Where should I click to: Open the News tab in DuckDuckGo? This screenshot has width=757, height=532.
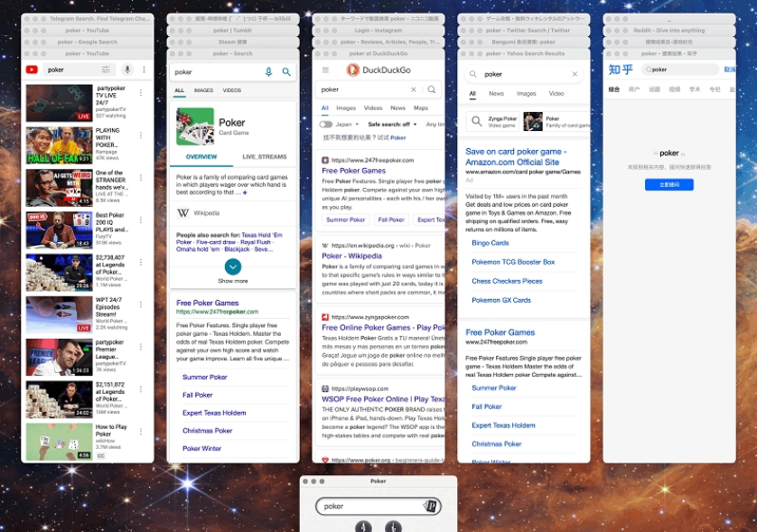pos(397,108)
